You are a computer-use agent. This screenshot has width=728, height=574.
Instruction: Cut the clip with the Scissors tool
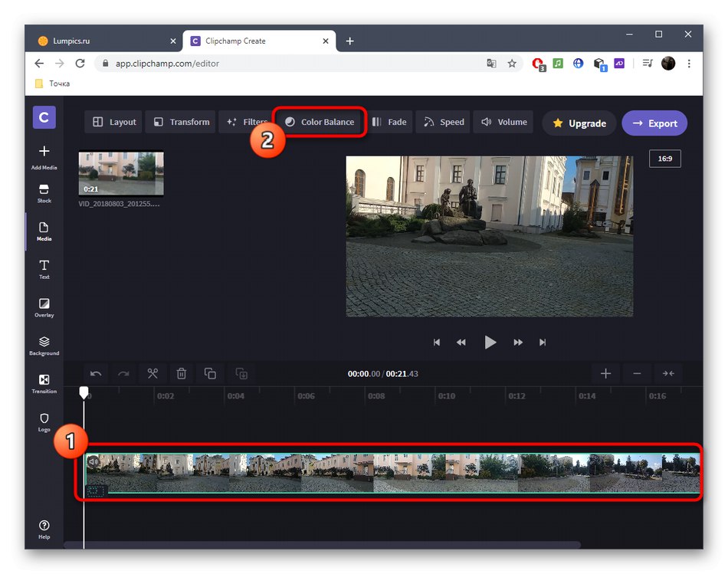(x=152, y=373)
